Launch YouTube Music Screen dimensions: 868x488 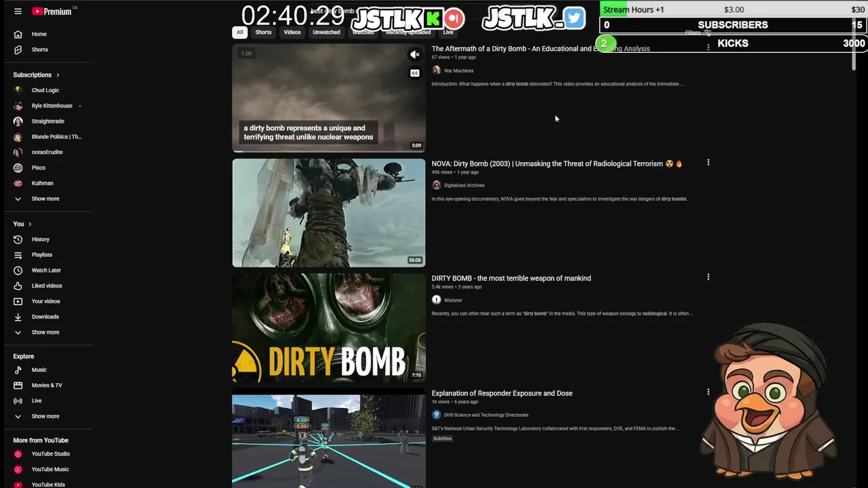point(50,469)
